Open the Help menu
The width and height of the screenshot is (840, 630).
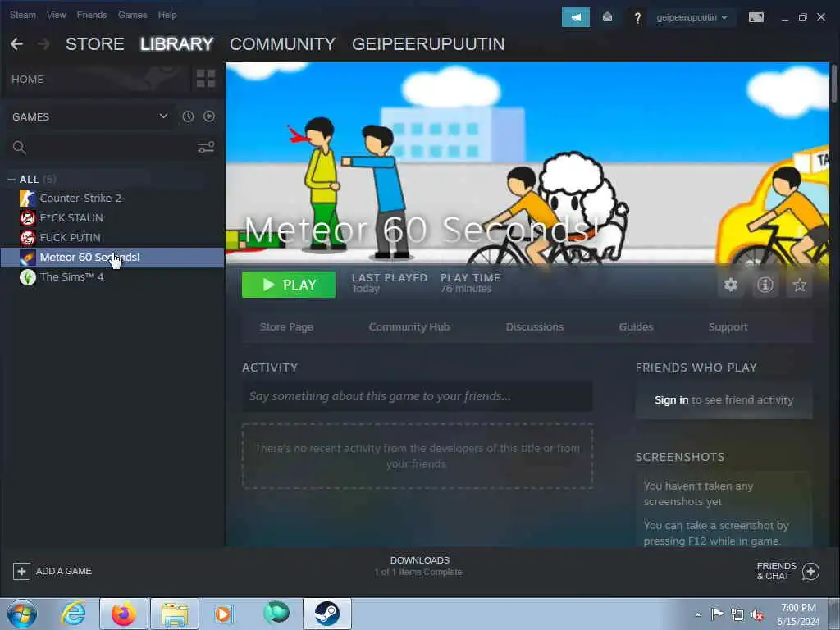pos(167,15)
